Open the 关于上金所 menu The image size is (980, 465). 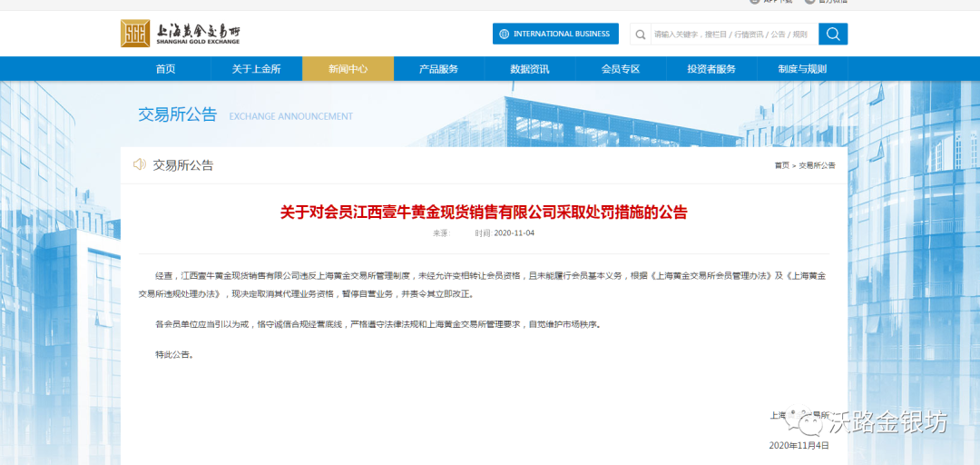[x=257, y=69]
